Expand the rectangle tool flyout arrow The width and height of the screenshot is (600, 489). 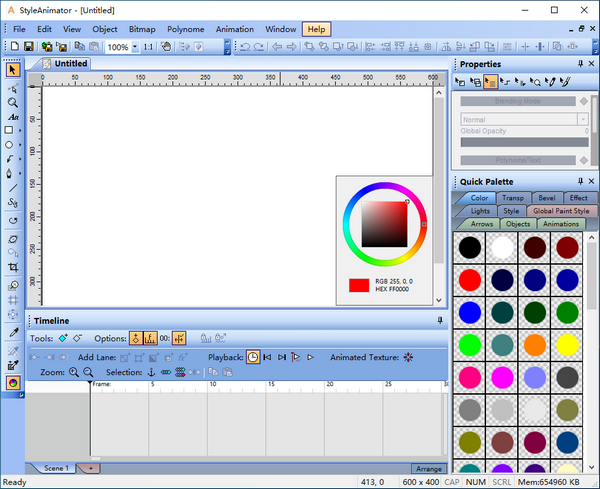click(20, 131)
